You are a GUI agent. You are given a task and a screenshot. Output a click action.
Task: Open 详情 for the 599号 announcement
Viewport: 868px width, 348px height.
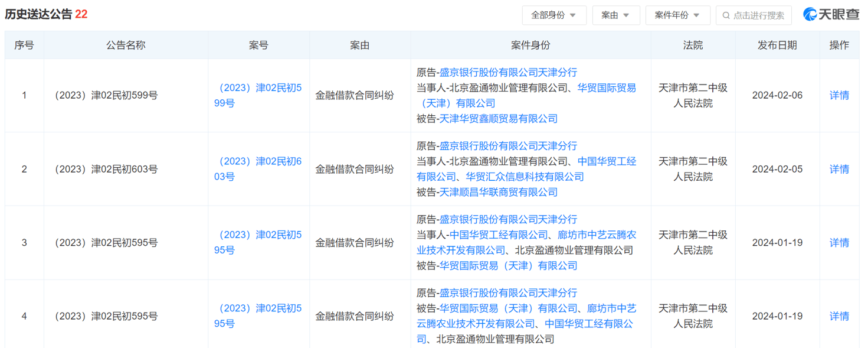point(839,96)
